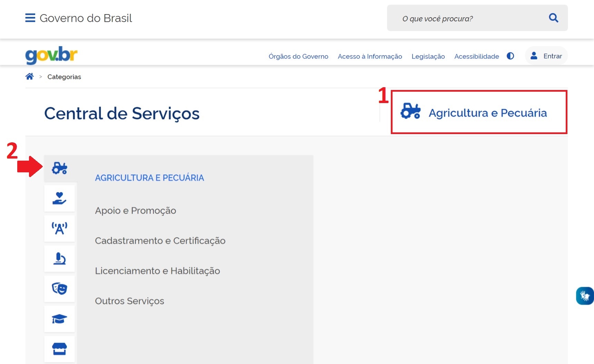Focus the 'O que você procura?' search field
This screenshot has height=364, width=594.
[477, 18]
